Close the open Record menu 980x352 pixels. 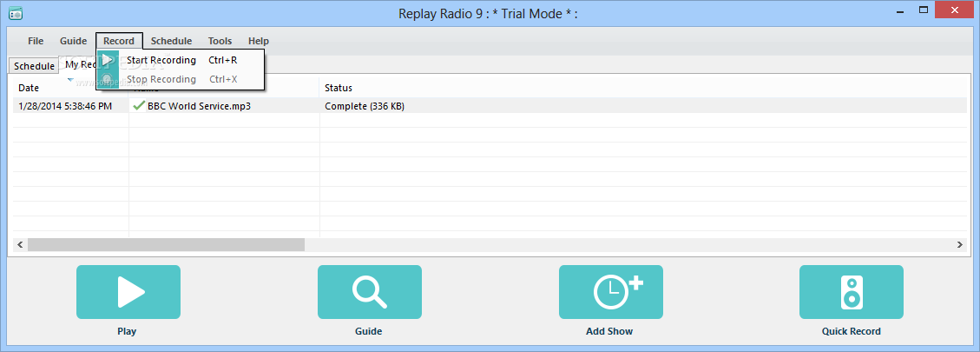[x=119, y=41]
